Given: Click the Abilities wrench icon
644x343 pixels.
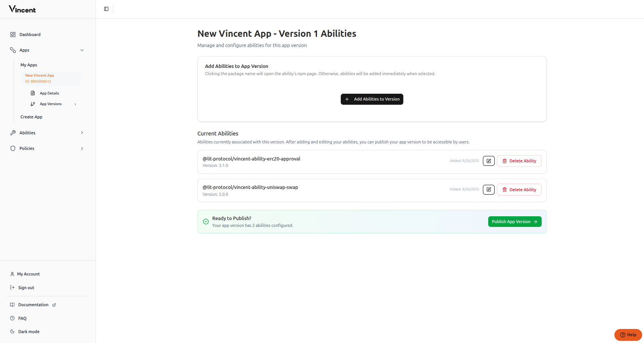Looking at the screenshot, I should coord(13,132).
